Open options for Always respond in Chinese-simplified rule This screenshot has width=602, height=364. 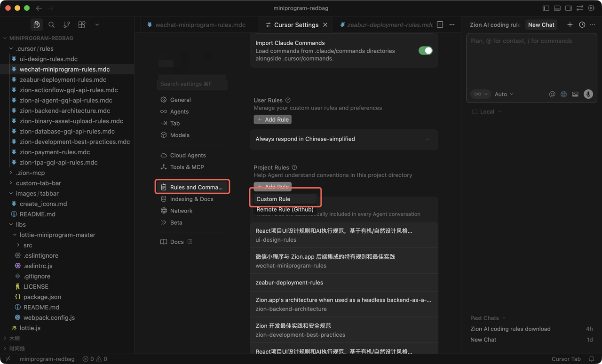coord(428,139)
